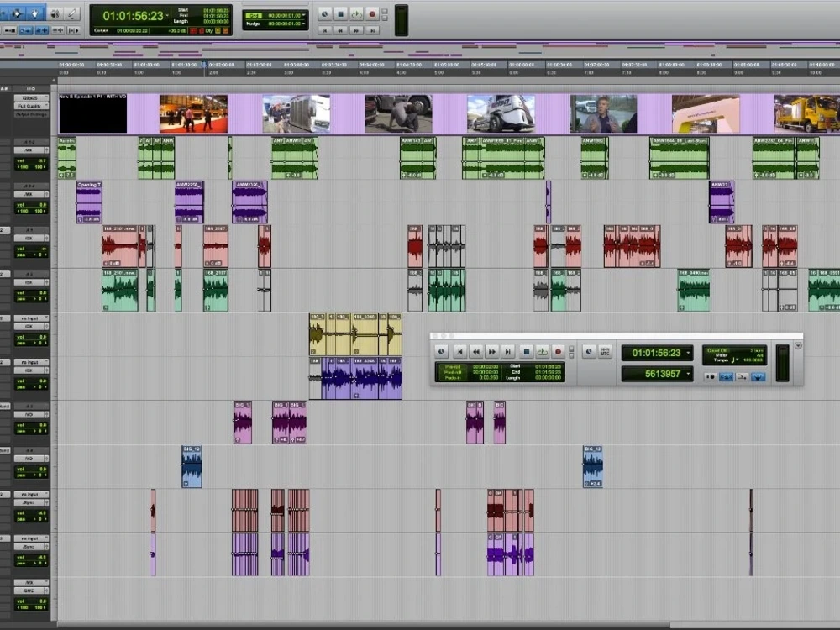
Task: Stop in floating Transport window
Action: (x=526, y=351)
